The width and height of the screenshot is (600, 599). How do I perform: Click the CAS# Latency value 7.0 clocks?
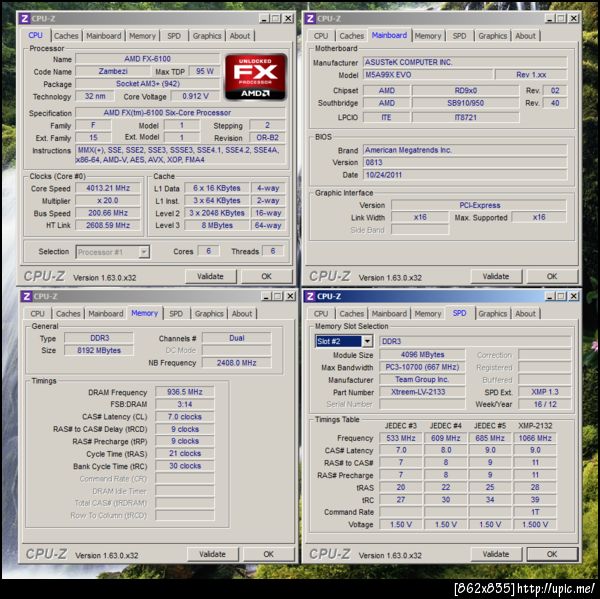coord(185,417)
